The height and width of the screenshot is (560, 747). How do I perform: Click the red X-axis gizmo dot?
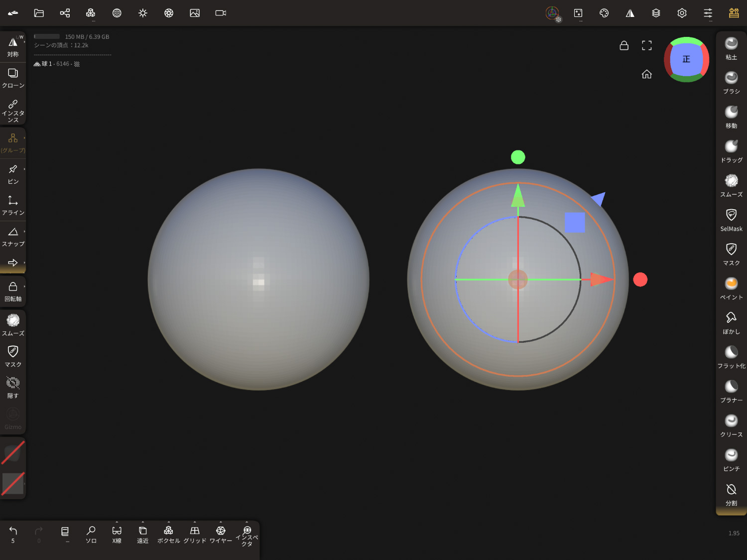tap(640, 280)
